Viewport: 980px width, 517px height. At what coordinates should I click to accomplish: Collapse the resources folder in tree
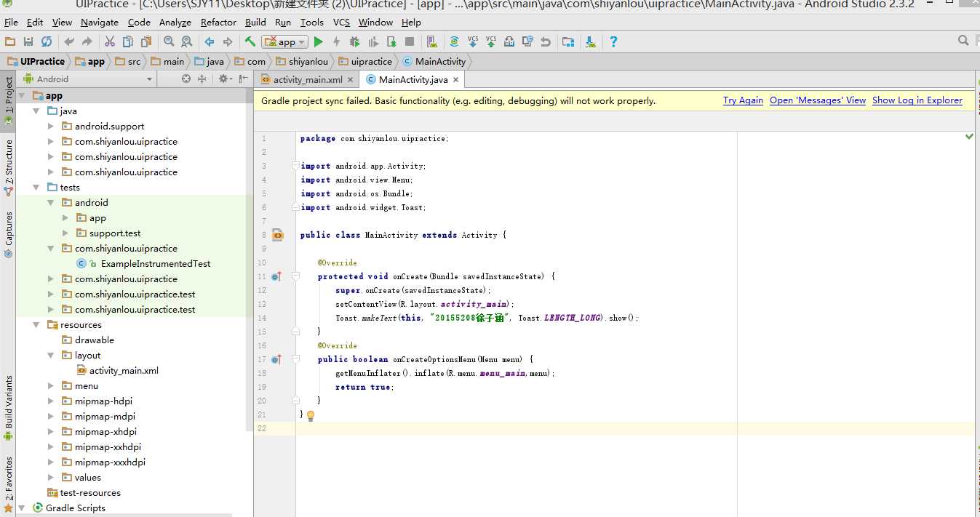(x=36, y=325)
